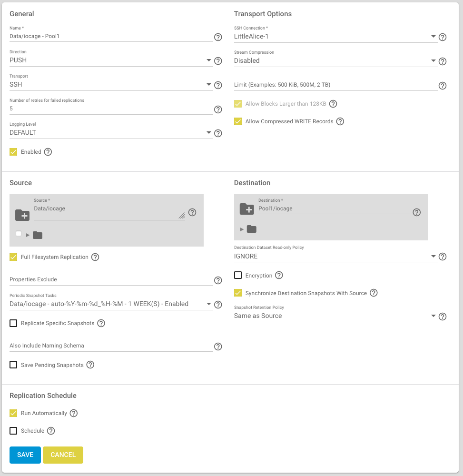Expand Periodic Snapshot Tasks dropdown
This screenshot has width=463, height=476.
[x=111, y=304]
